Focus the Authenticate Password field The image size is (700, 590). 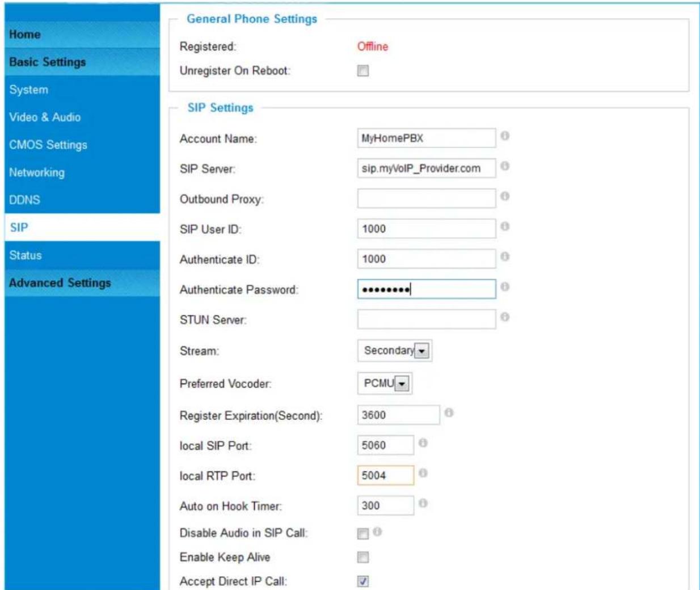427,289
